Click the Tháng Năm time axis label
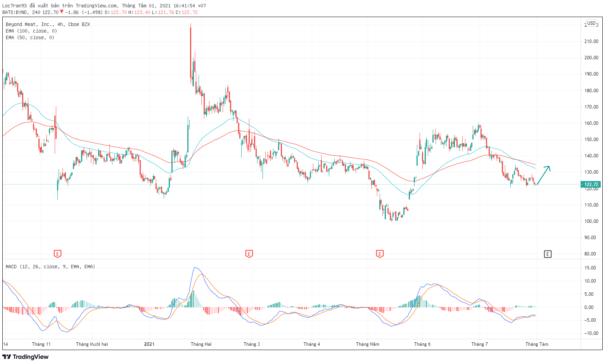 (x=368, y=344)
